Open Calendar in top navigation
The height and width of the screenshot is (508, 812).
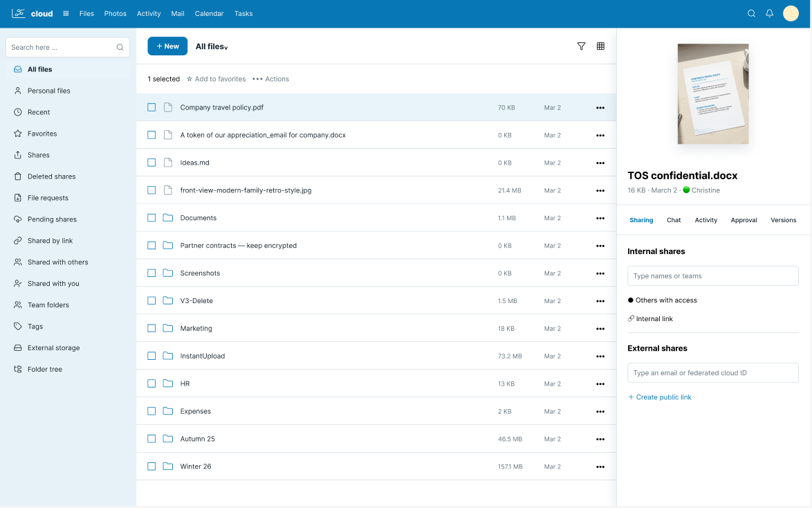[209, 13]
